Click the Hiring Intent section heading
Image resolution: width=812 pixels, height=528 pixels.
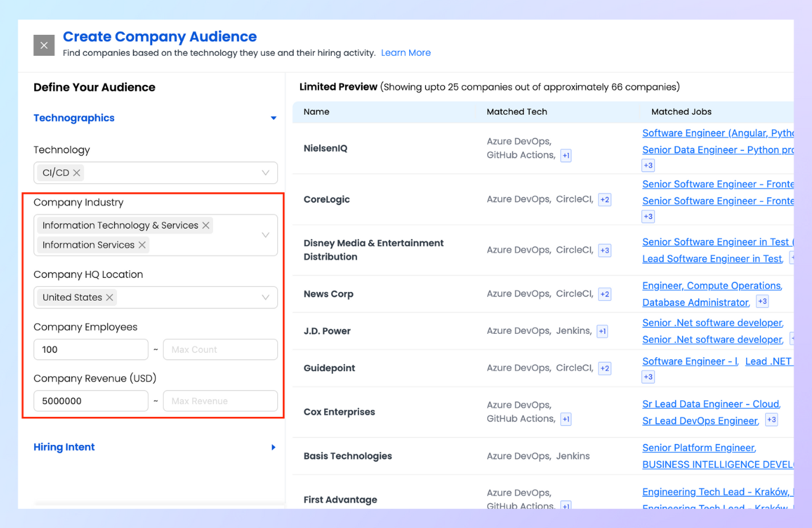click(x=64, y=447)
